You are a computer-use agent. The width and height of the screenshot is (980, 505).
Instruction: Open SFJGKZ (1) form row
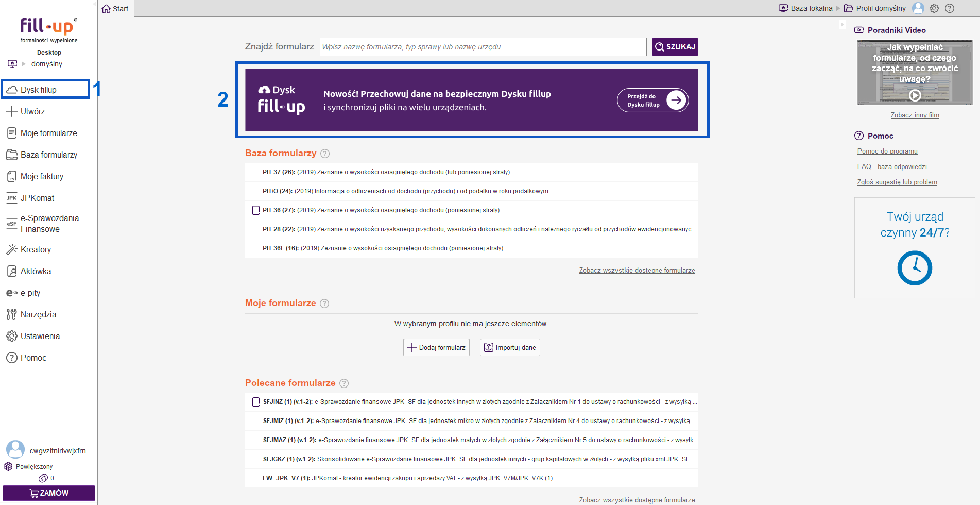[472, 459]
